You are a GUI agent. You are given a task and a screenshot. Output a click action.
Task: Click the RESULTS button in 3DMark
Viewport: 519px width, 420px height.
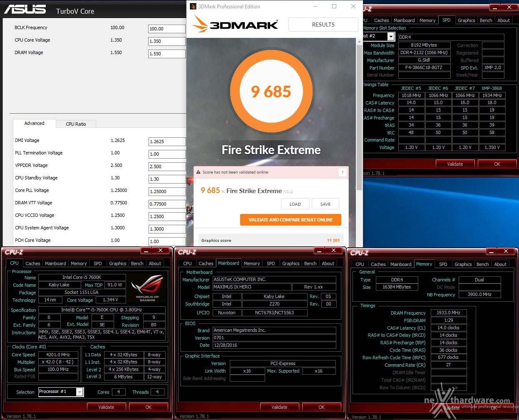(323, 25)
